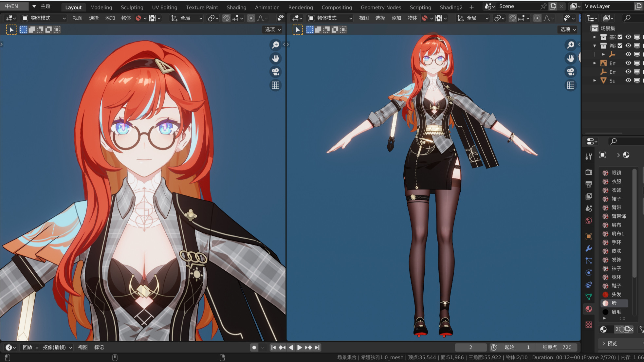Open the Modifiers wrench properties tab
The width and height of the screenshot is (644, 362).
(x=589, y=248)
